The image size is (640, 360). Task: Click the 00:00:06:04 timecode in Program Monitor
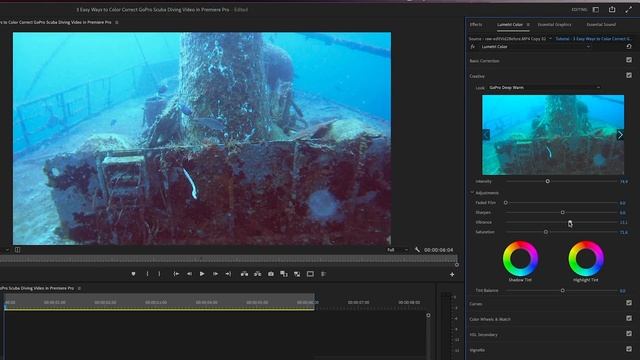(438, 250)
